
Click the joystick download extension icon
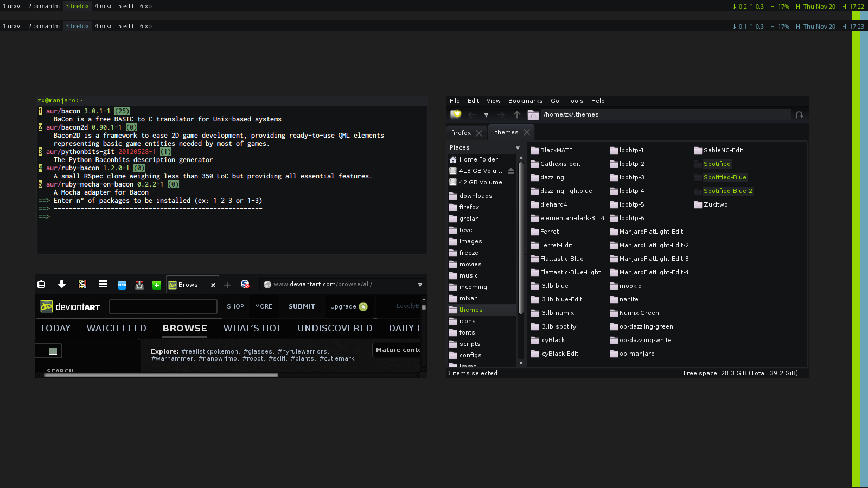click(139, 285)
